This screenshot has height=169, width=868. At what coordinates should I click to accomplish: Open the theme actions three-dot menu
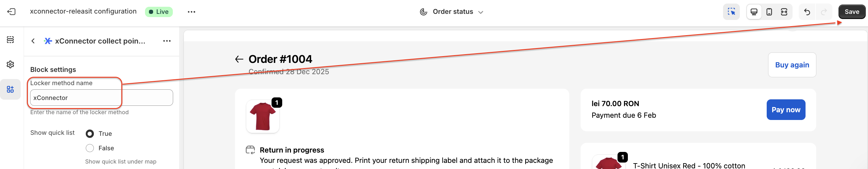(x=191, y=12)
